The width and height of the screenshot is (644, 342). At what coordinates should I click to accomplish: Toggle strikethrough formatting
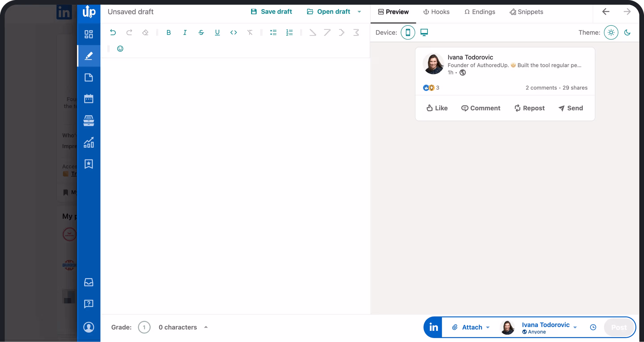[x=201, y=32]
